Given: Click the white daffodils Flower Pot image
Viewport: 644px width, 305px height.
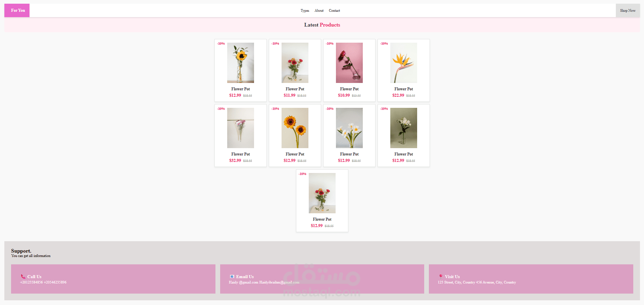Looking at the screenshot, I should click(x=349, y=128).
